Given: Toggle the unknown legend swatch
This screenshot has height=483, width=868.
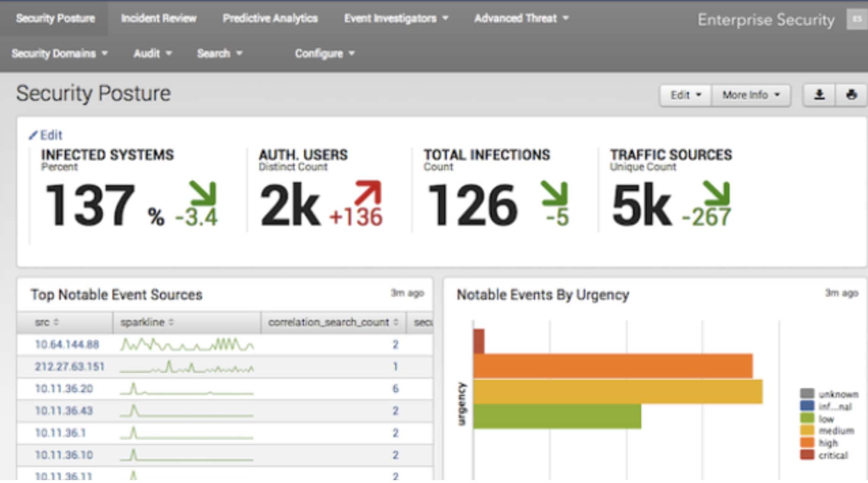Looking at the screenshot, I should (807, 394).
